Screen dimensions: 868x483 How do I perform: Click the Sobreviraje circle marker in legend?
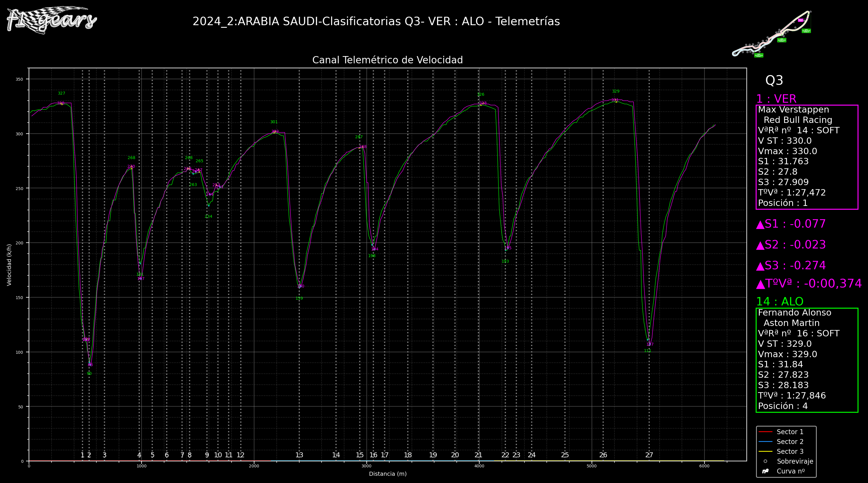pos(765,461)
